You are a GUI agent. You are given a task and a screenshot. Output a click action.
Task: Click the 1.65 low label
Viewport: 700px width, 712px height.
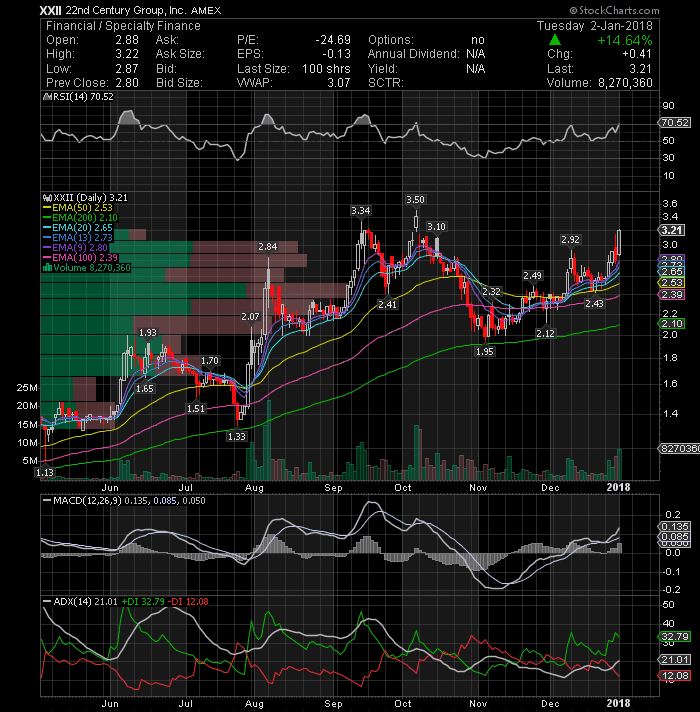(x=145, y=389)
